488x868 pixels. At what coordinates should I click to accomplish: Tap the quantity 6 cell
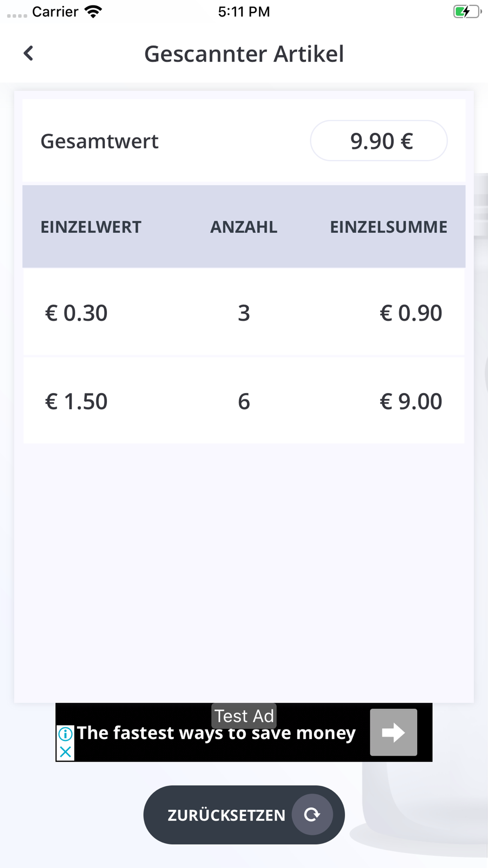point(244,401)
